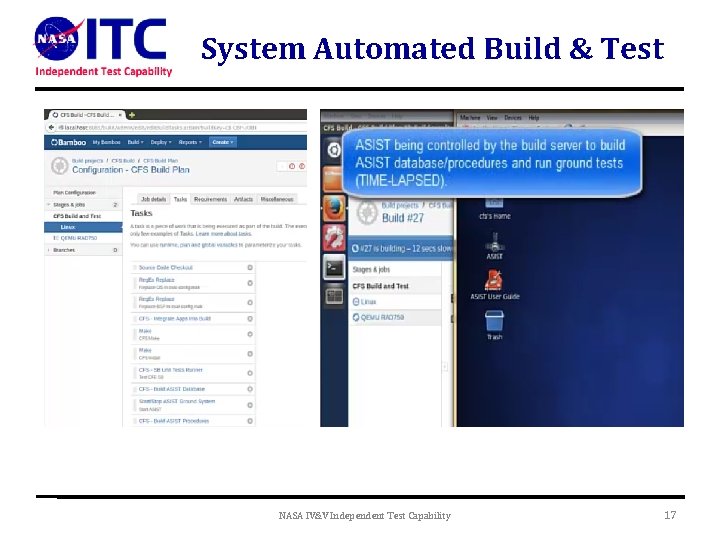The width and height of the screenshot is (720, 540).
Task: Click the gear icon on CFS - Integrate Apps row
Action: click(x=250, y=318)
